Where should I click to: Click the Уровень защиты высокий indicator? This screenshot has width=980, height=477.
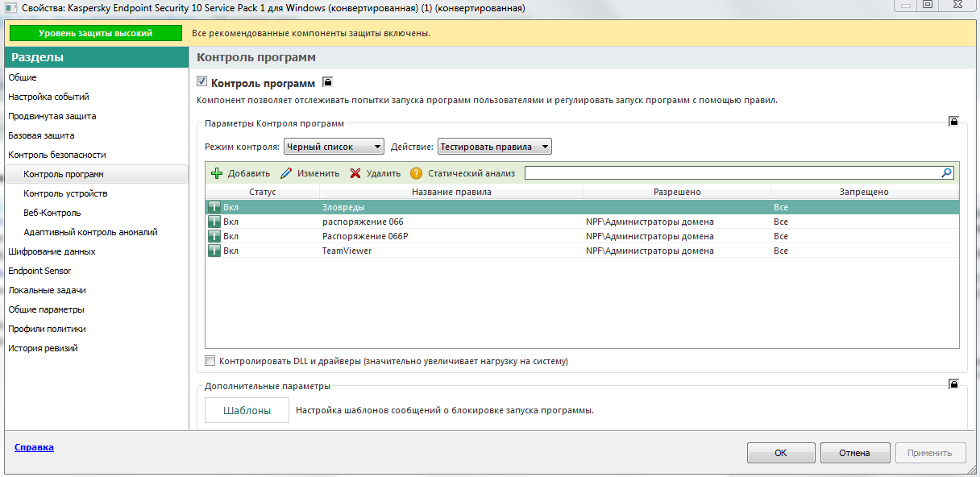click(x=96, y=34)
